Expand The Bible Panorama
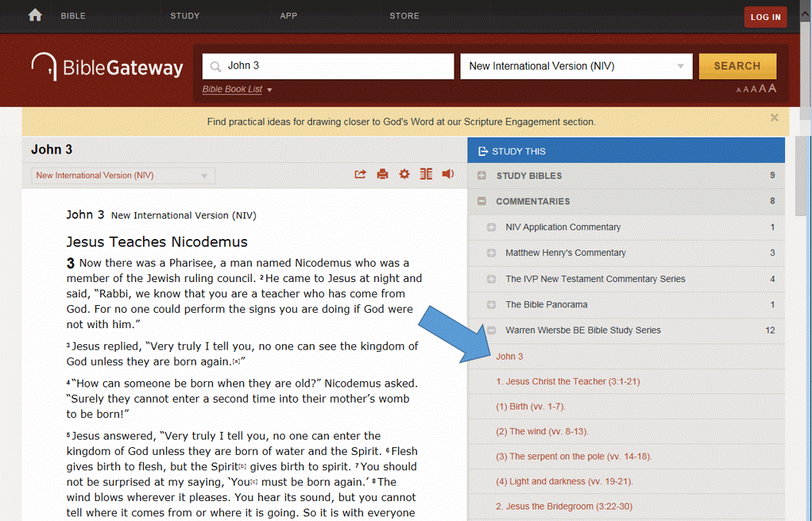 [491, 305]
